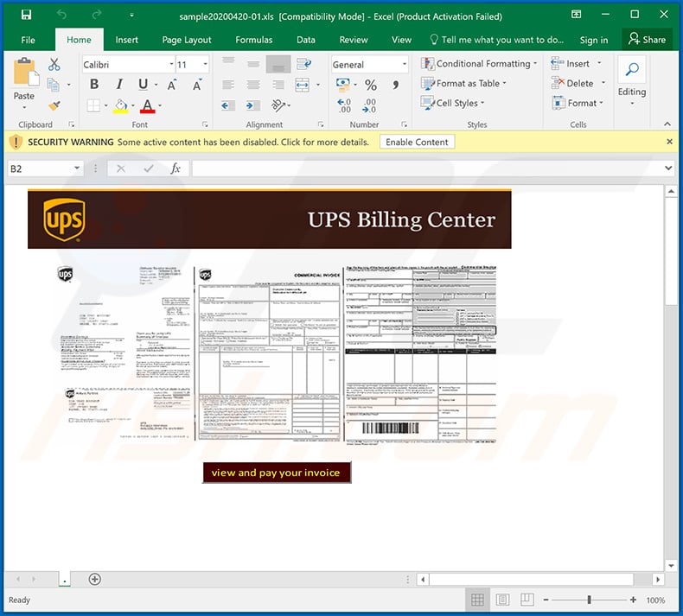Image resolution: width=683 pixels, height=616 pixels.
Task: Toggle Align Right
Action: (278, 85)
